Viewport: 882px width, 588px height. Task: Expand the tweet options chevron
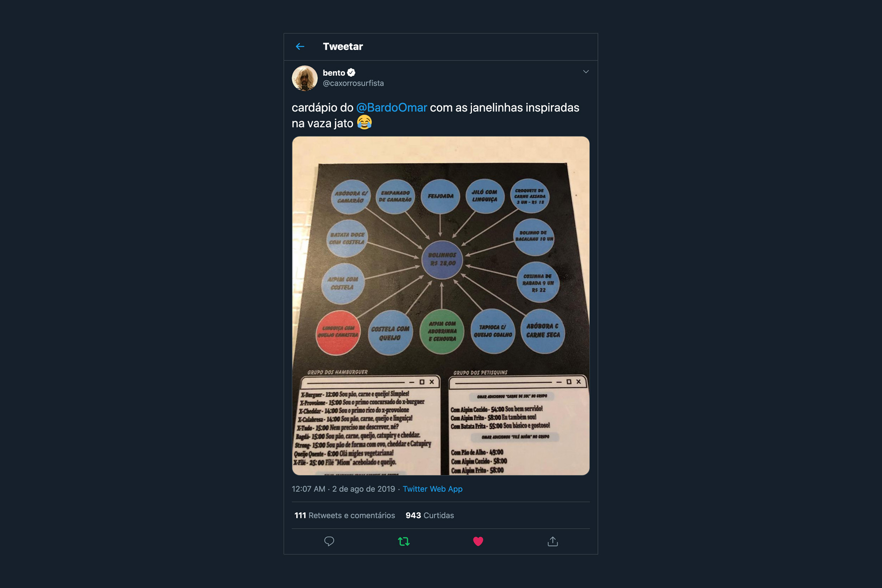[x=586, y=72]
